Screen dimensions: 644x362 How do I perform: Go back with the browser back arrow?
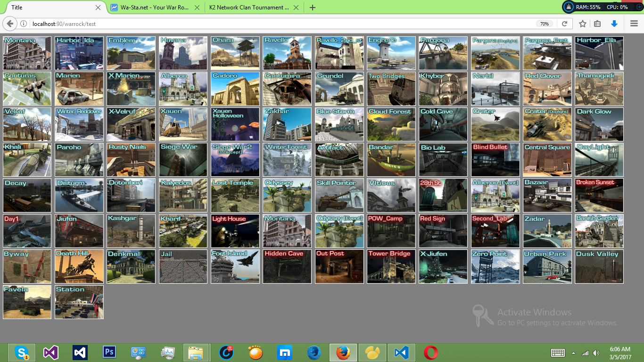[x=10, y=24]
